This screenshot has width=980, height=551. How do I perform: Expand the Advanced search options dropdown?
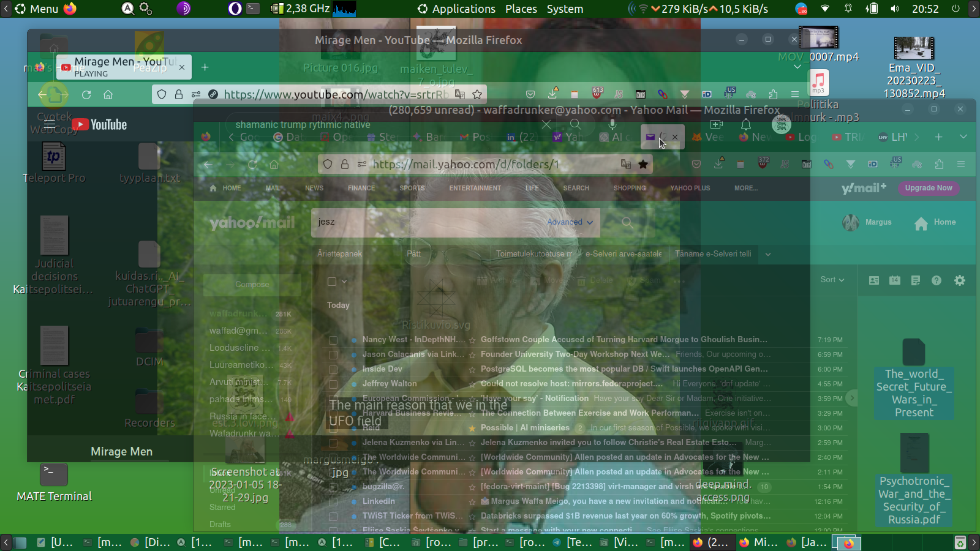[x=570, y=222]
